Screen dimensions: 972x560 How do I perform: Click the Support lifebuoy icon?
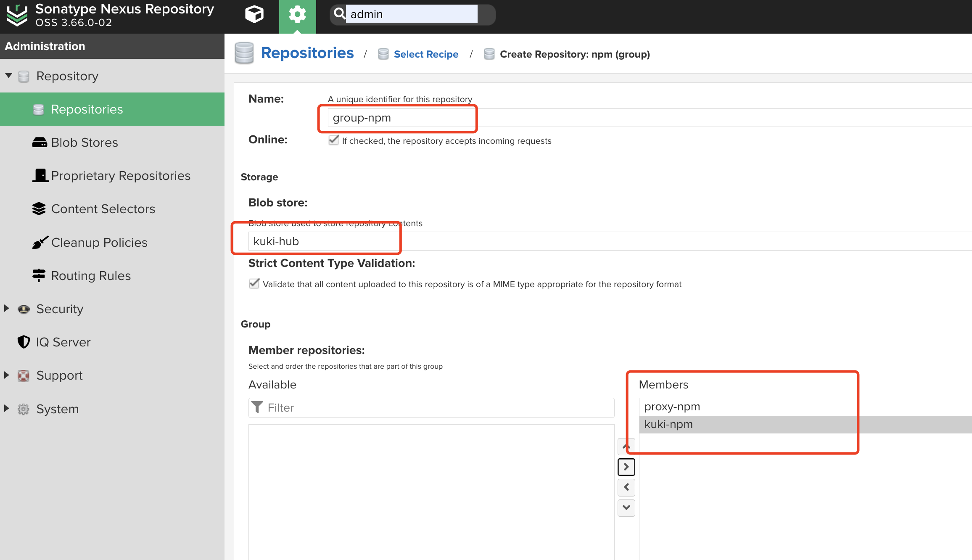pyautogui.click(x=24, y=375)
